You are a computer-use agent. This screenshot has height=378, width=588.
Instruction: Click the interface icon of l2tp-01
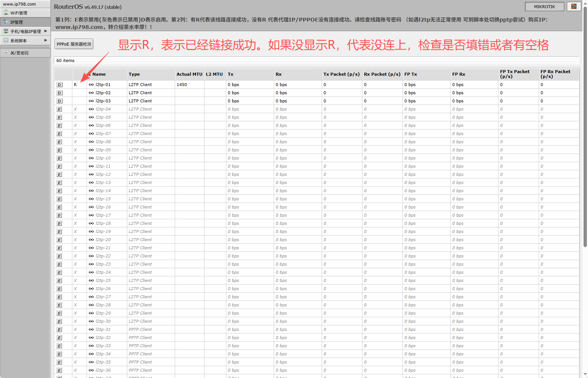click(x=91, y=85)
